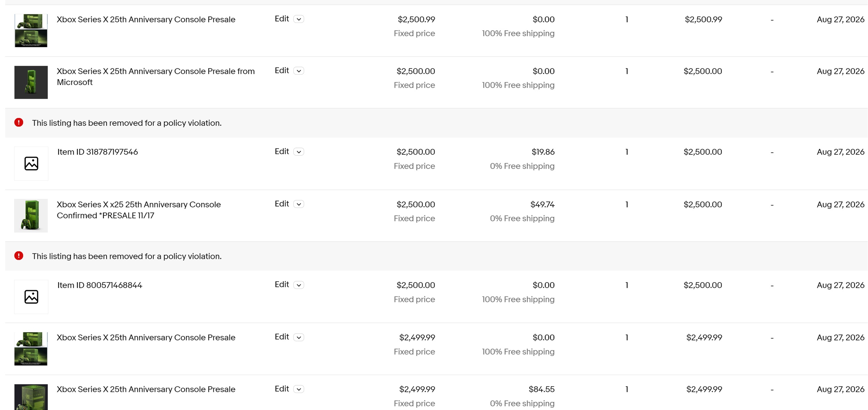Open Item ID 800571468844 title link
Screen dimensions: 868x410
tap(100, 285)
